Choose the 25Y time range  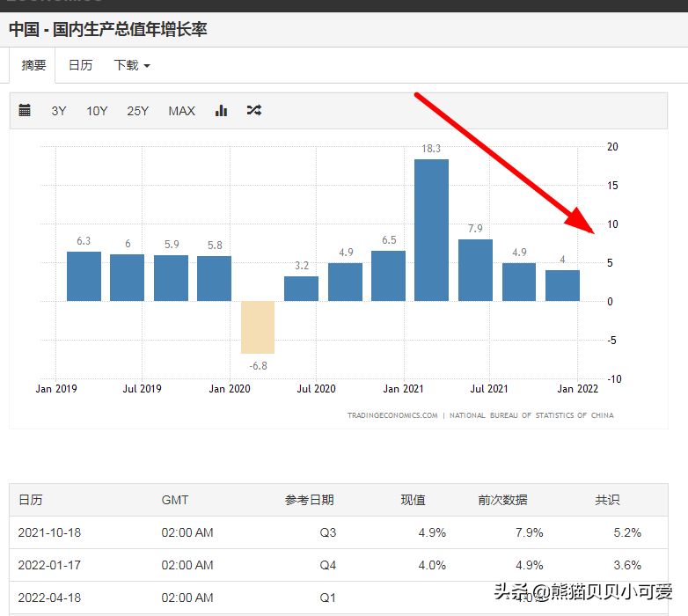coord(137,111)
